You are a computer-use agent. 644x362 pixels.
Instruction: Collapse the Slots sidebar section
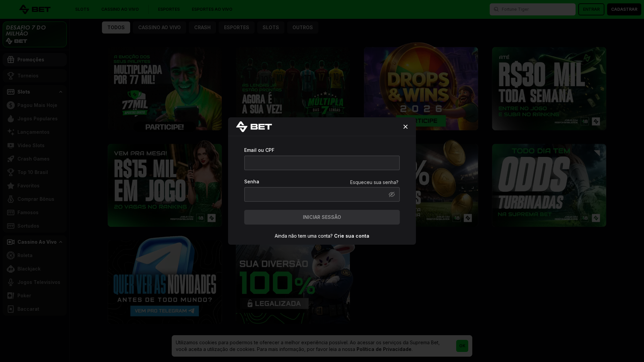click(x=61, y=92)
